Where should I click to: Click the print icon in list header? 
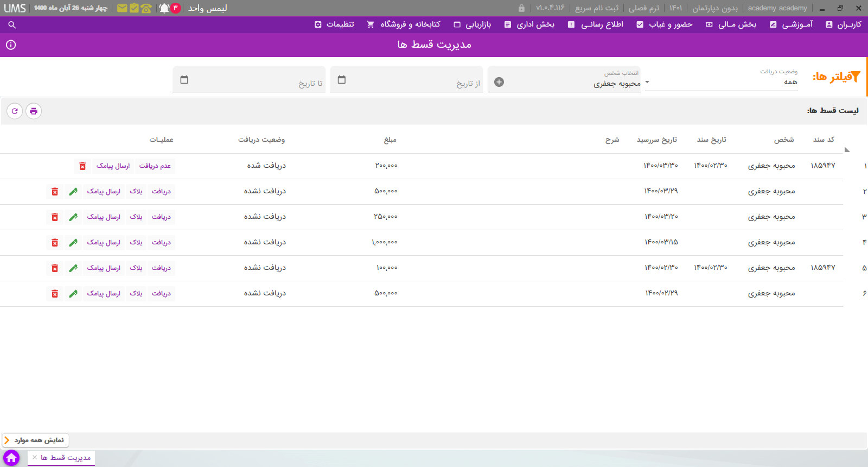pos(34,111)
